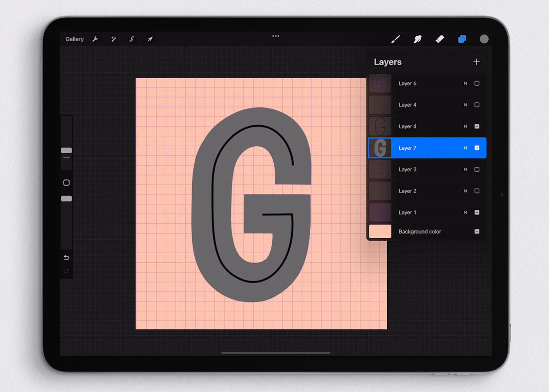Select the Paint brush tool
This screenshot has height=392, width=549.
coord(396,39)
